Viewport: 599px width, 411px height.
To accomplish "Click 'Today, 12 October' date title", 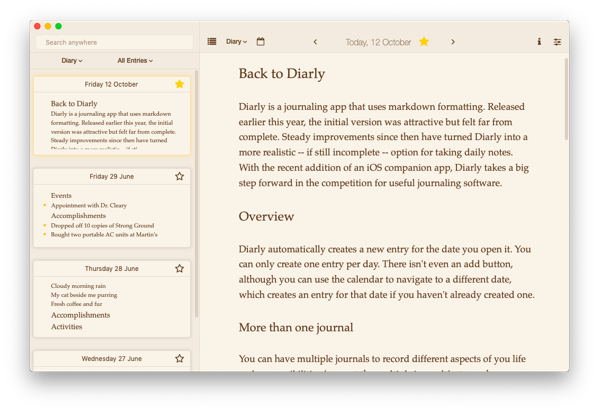I will (x=378, y=42).
